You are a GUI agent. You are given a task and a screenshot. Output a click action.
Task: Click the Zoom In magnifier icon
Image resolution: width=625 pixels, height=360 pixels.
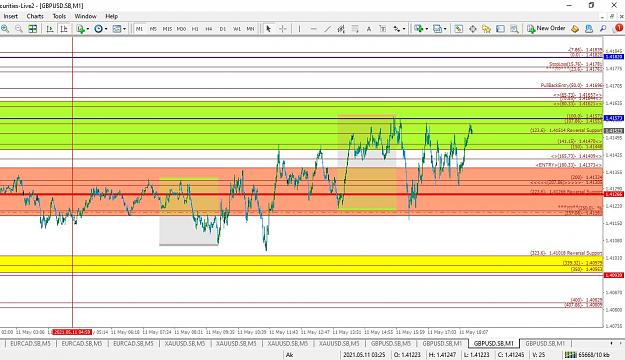click(5, 29)
